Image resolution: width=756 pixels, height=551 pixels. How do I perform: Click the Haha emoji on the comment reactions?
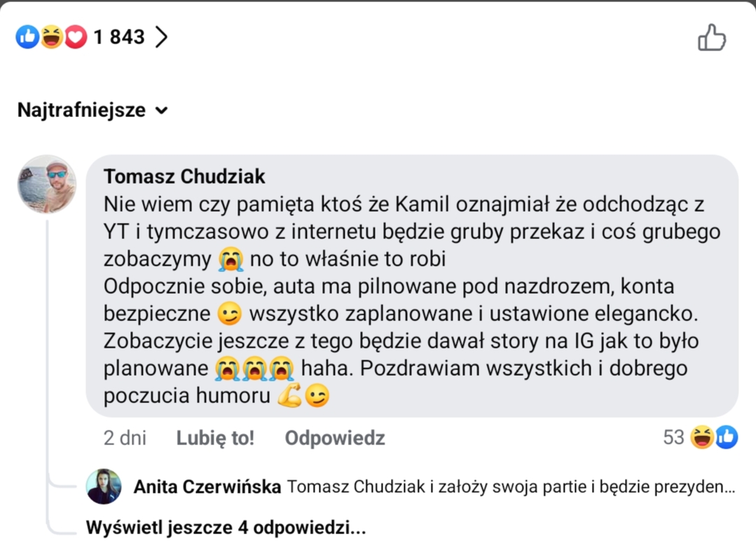coord(701,437)
